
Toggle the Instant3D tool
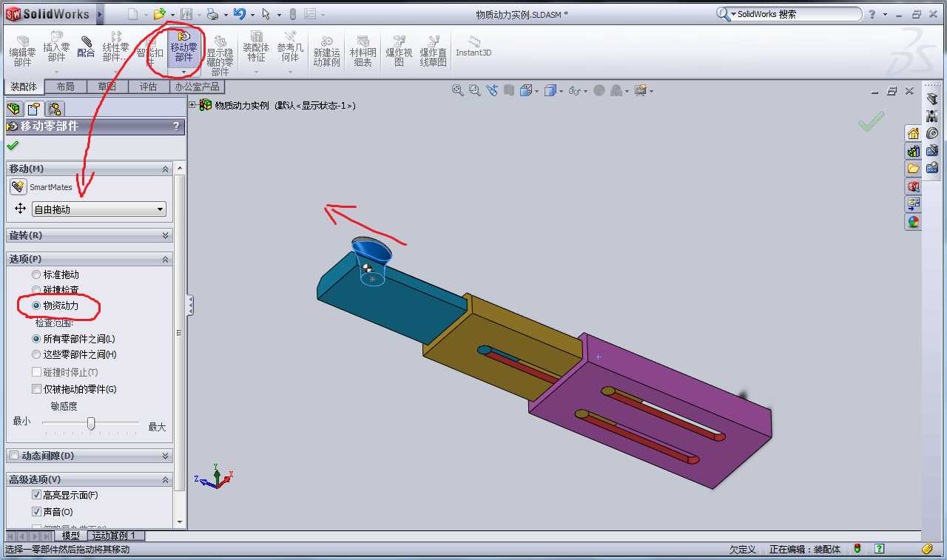click(473, 46)
